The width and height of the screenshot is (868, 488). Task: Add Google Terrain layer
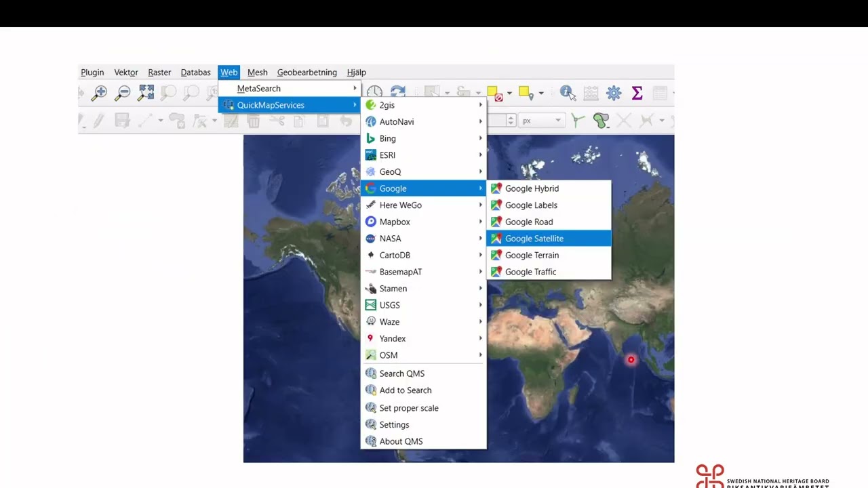pyautogui.click(x=549, y=255)
